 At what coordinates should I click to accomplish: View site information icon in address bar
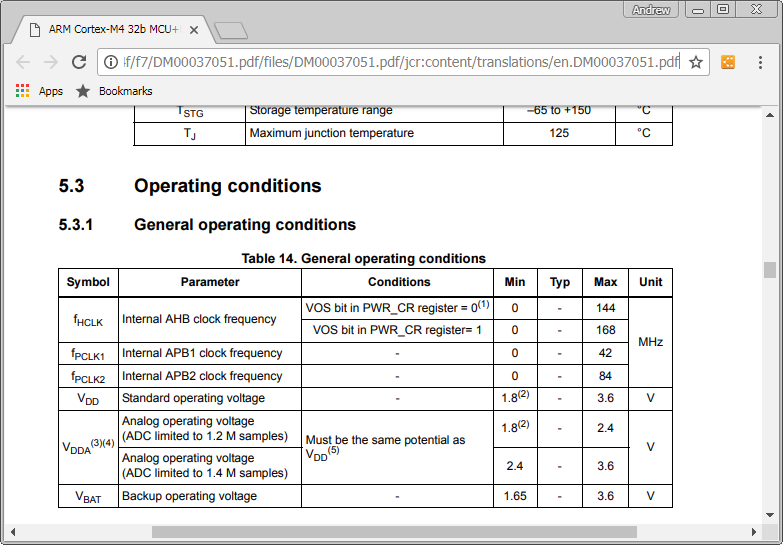tap(110, 62)
